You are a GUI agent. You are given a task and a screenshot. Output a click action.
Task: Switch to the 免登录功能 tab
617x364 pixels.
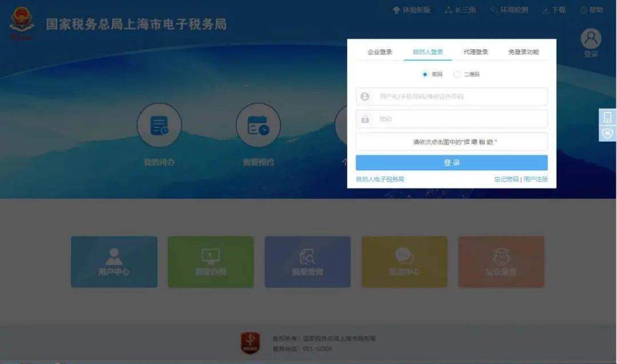(x=523, y=52)
